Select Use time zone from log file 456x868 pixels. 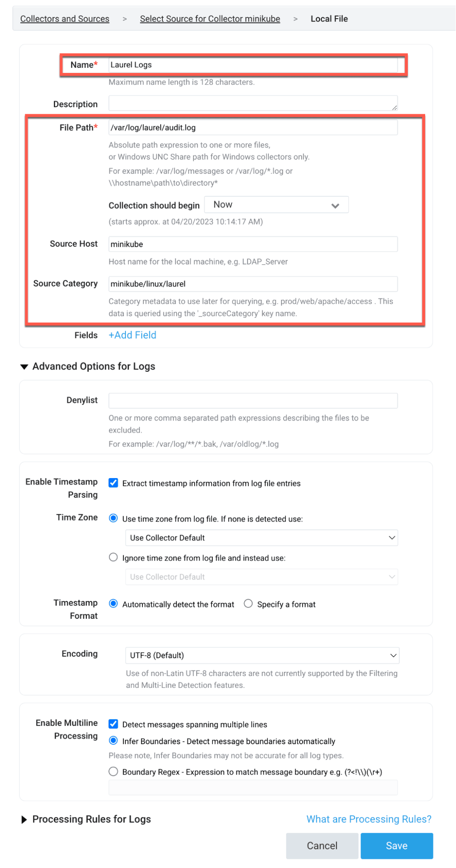coord(113,518)
